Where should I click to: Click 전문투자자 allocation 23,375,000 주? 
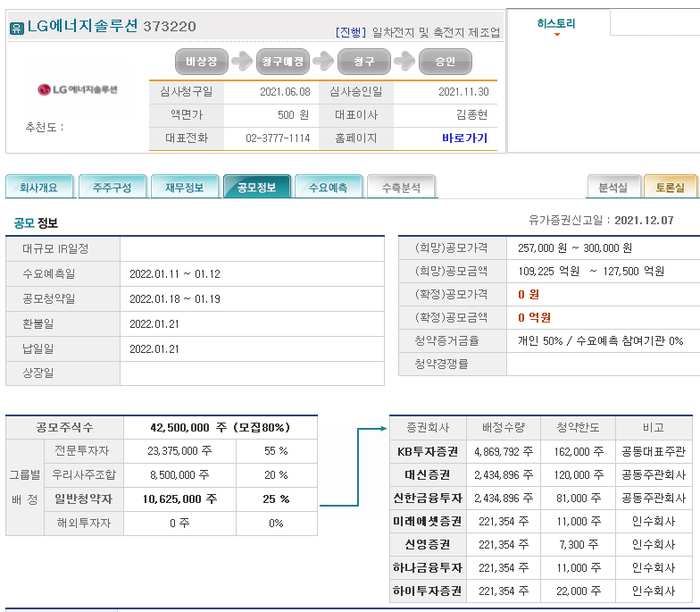coord(179,451)
